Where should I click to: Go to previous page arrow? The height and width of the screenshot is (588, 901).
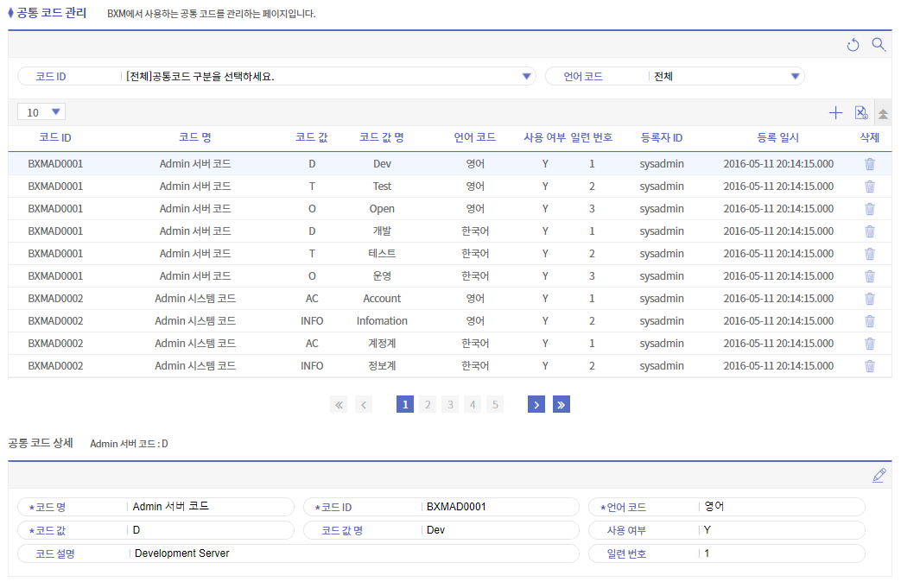tap(364, 405)
